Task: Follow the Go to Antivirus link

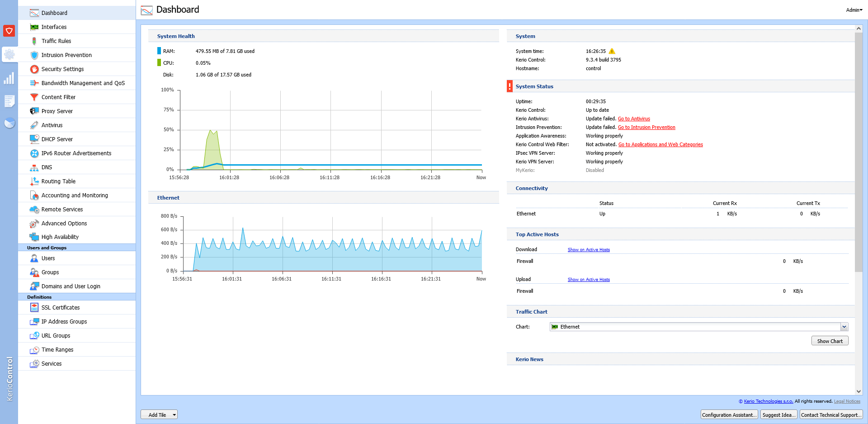Action: point(634,119)
